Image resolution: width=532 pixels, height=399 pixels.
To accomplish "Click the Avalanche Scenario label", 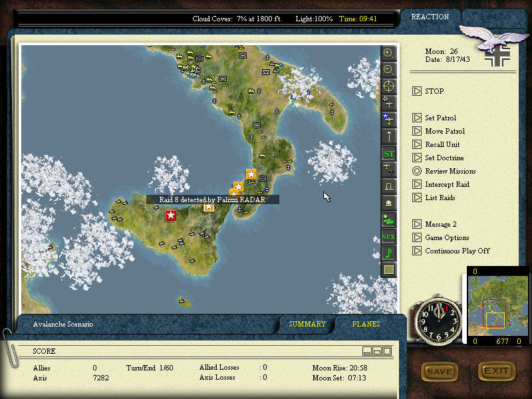I will click(x=63, y=324).
